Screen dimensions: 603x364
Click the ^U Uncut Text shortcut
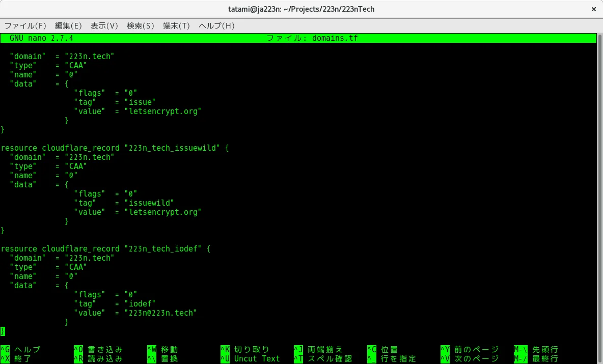point(251,358)
